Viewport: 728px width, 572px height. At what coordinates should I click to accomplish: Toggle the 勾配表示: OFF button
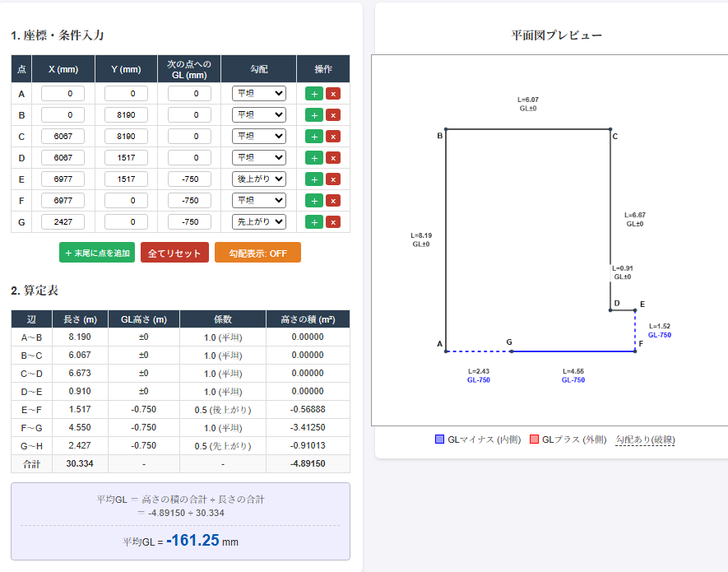point(257,253)
